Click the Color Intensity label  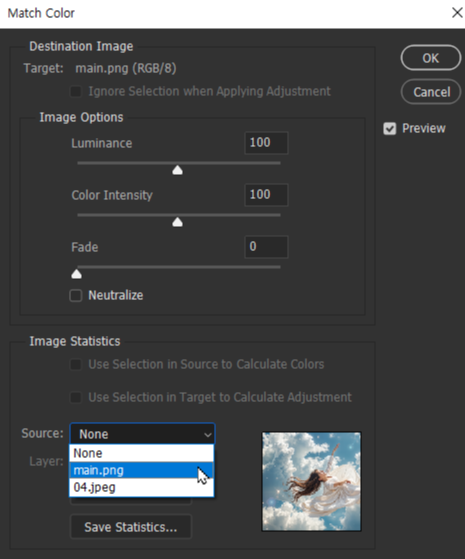click(x=112, y=195)
